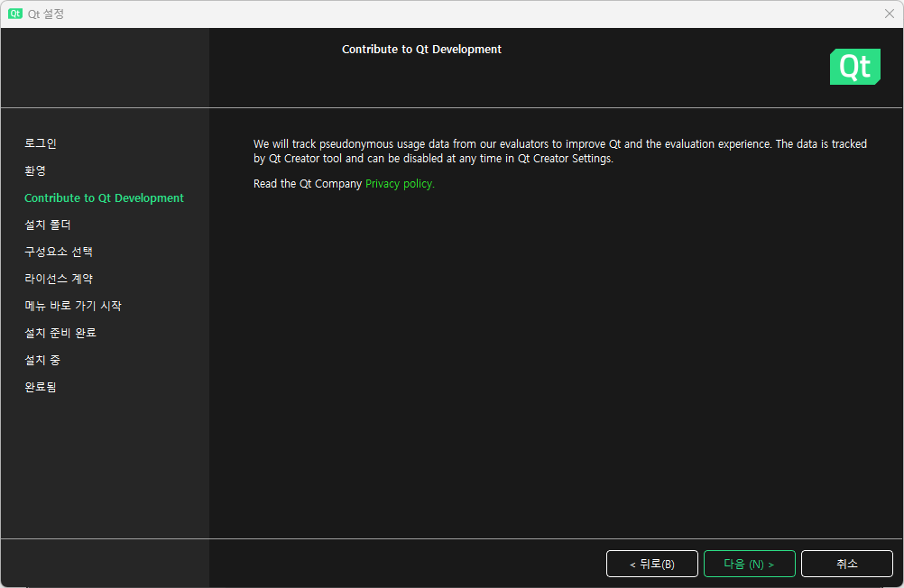Image resolution: width=904 pixels, height=588 pixels.
Task: Select the 완료됨 step
Action: pos(41,388)
